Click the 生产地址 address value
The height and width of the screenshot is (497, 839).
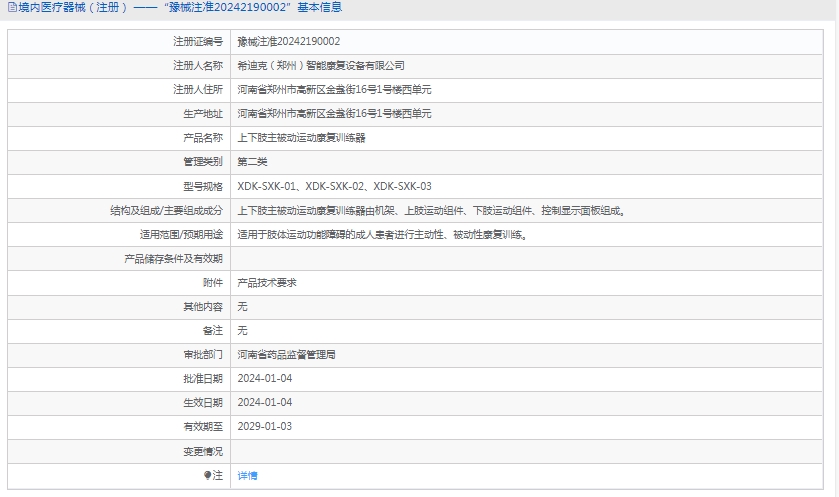[334, 114]
